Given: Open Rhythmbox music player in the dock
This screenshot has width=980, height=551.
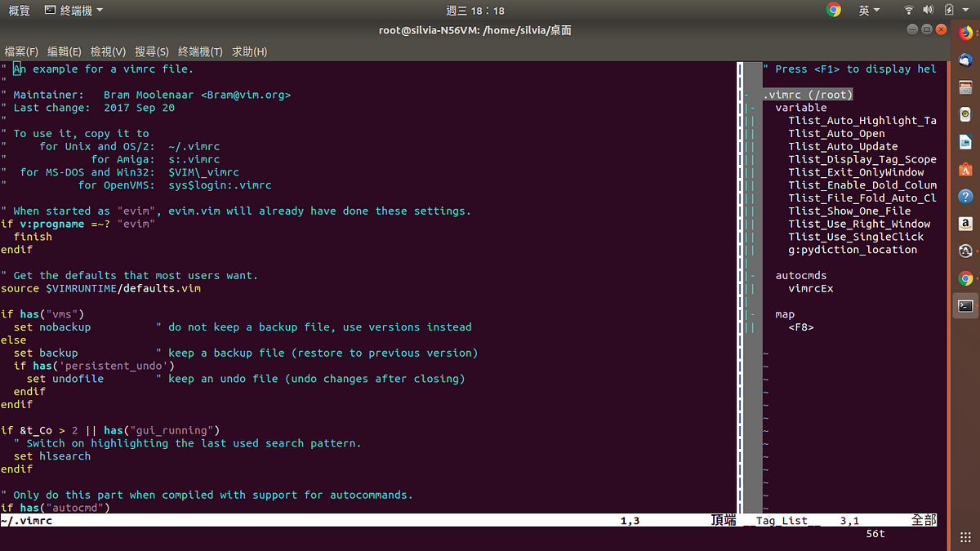Looking at the screenshot, I should (965, 114).
